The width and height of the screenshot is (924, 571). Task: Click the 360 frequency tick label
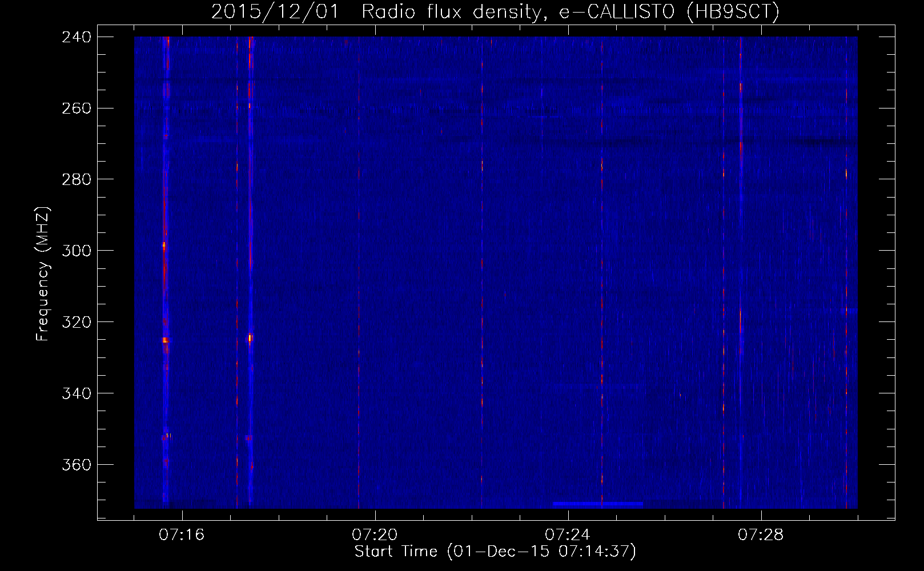(x=77, y=465)
